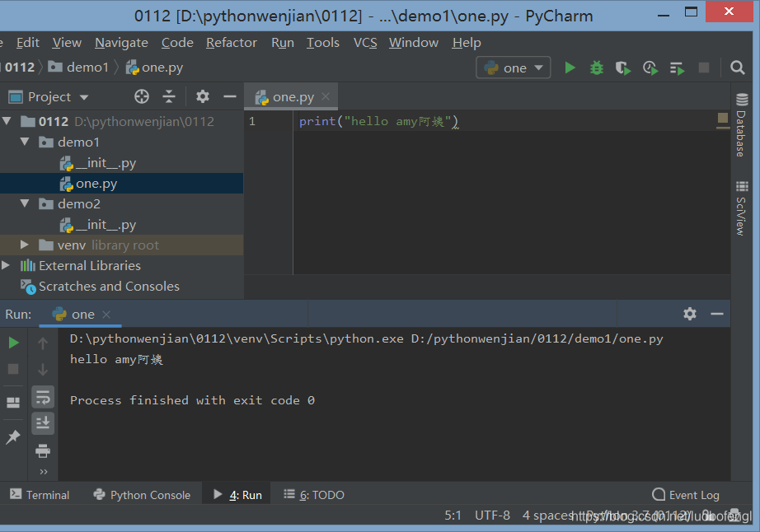This screenshot has width=760, height=532.
Task: Close the 'one' Run tab
Action: click(106, 315)
